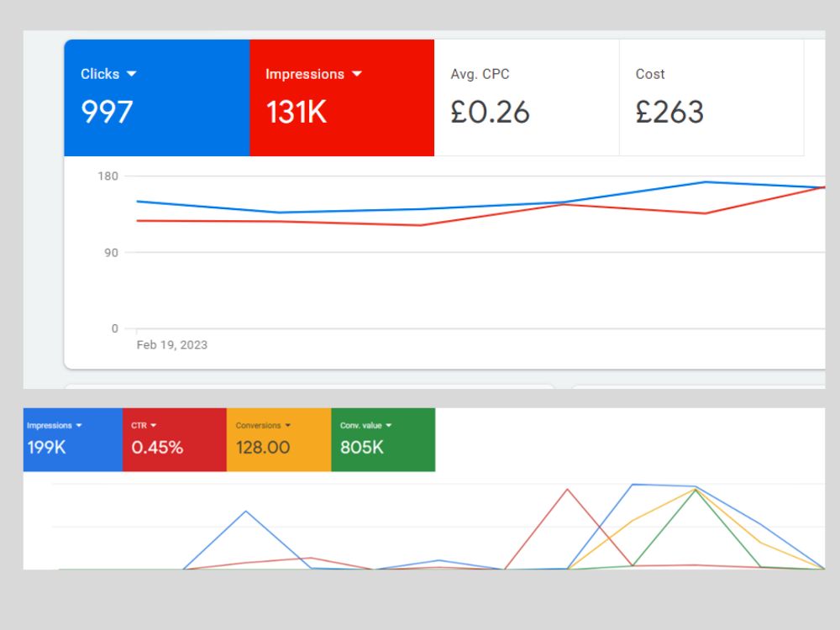This screenshot has width=840, height=630.
Task: Click the 180 y-axis label
Action: pos(108,176)
